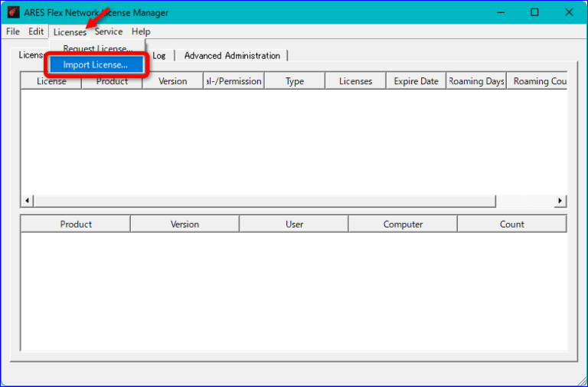Open the Service menu
The width and height of the screenshot is (588, 387).
[x=109, y=31]
